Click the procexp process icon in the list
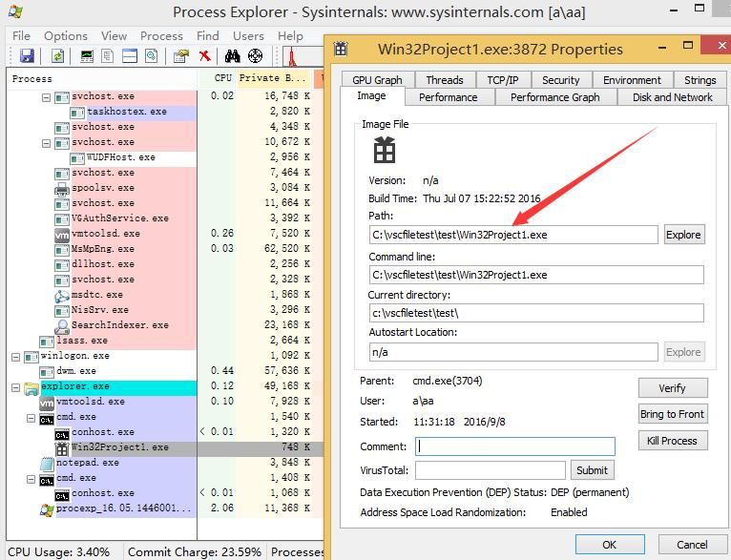 click(x=47, y=509)
